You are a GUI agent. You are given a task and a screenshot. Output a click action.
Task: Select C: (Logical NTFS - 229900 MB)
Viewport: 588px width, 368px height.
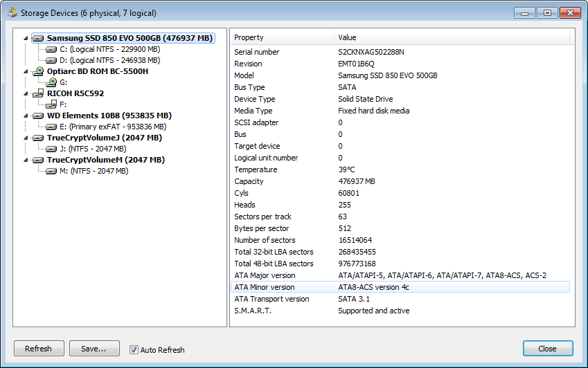pos(110,49)
